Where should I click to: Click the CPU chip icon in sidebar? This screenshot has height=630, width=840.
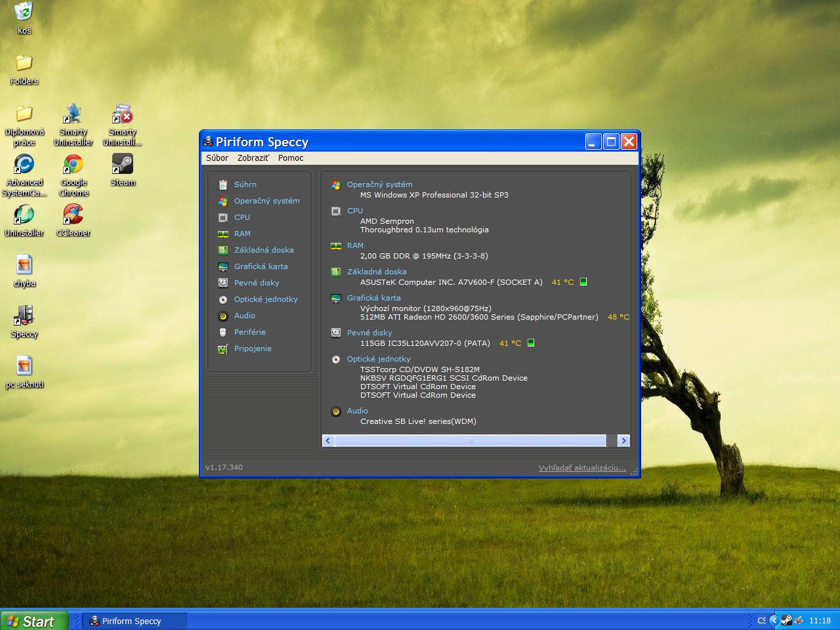tap(223, 217)
